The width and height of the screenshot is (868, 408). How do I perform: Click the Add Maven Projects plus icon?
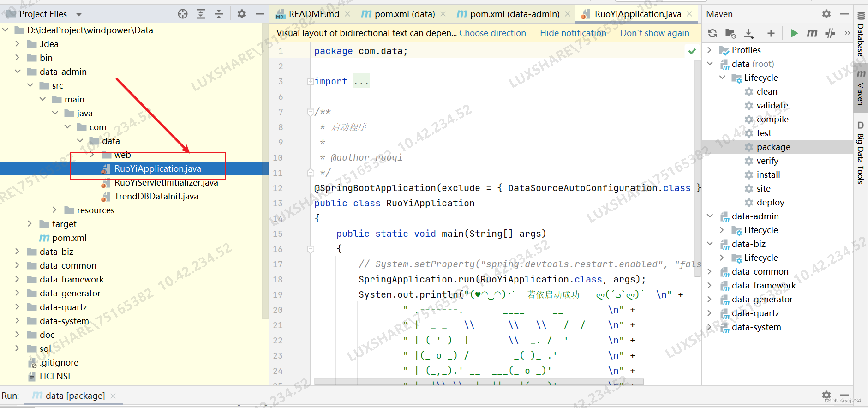tap(771, 33)
